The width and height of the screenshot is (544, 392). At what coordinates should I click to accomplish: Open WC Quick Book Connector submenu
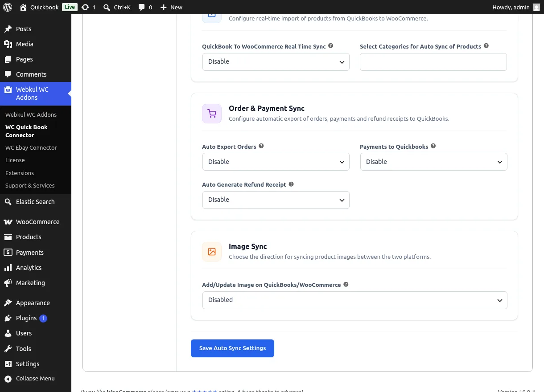pos(26,131)
